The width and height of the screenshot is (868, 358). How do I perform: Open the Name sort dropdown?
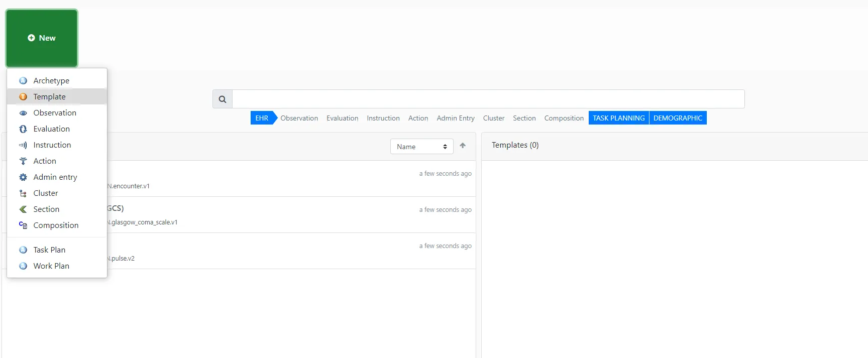(421, 147)
